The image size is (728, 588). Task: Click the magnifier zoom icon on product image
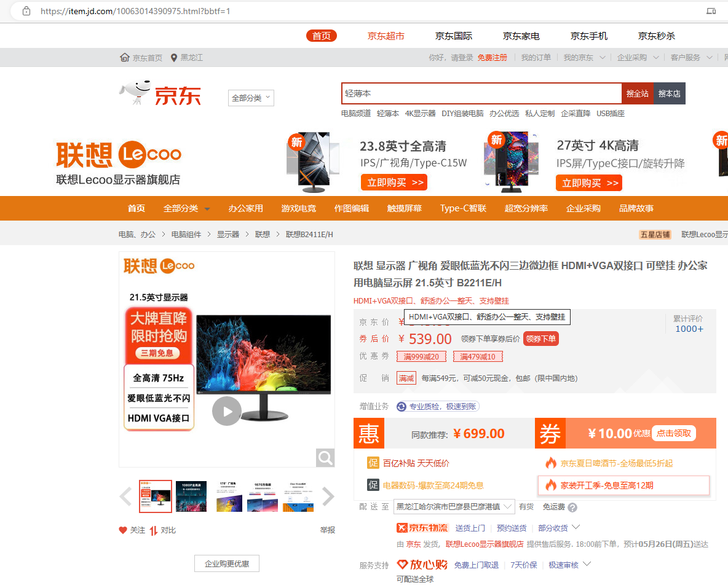[x=325, y=458]
